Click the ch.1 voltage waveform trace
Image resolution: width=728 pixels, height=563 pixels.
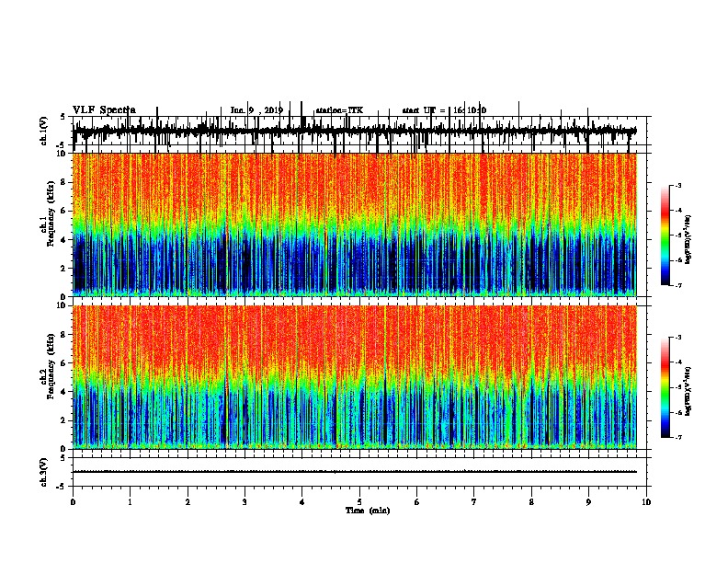point(355,131)
